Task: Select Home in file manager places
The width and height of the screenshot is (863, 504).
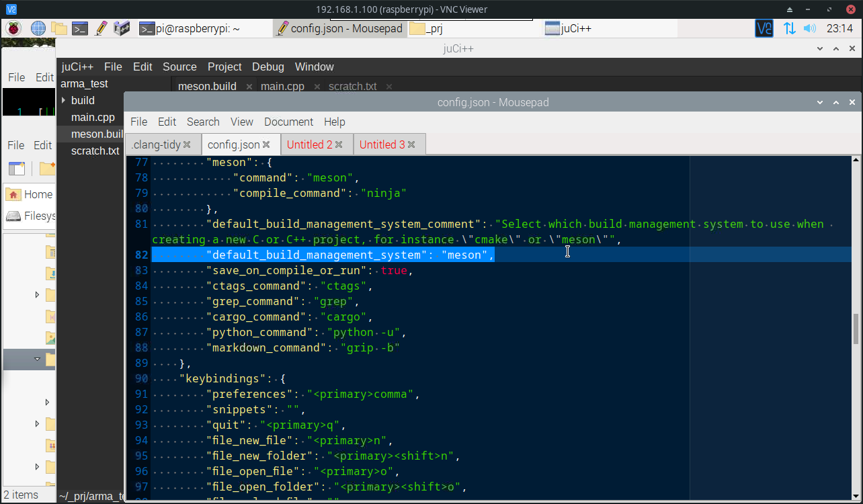Action: pos(30,194)
